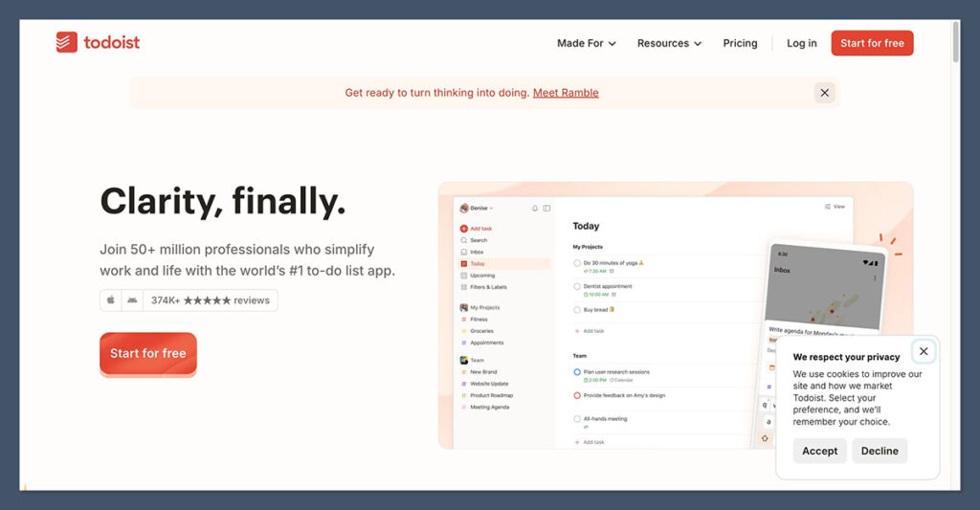The height and width of the screenshot is (510, 980).
Task: Click the header Start for free button
Action: click(872, 43)
